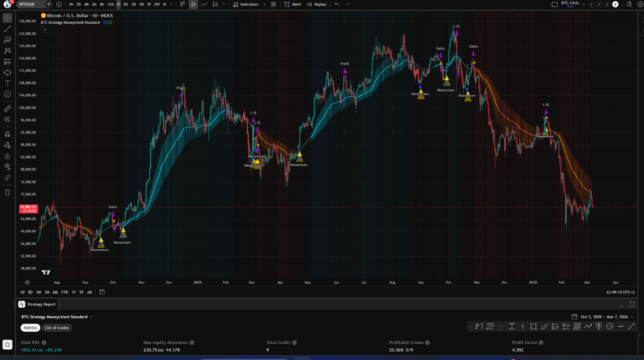Set chart range to 1M
644x360 pixels.
[39, 292]
